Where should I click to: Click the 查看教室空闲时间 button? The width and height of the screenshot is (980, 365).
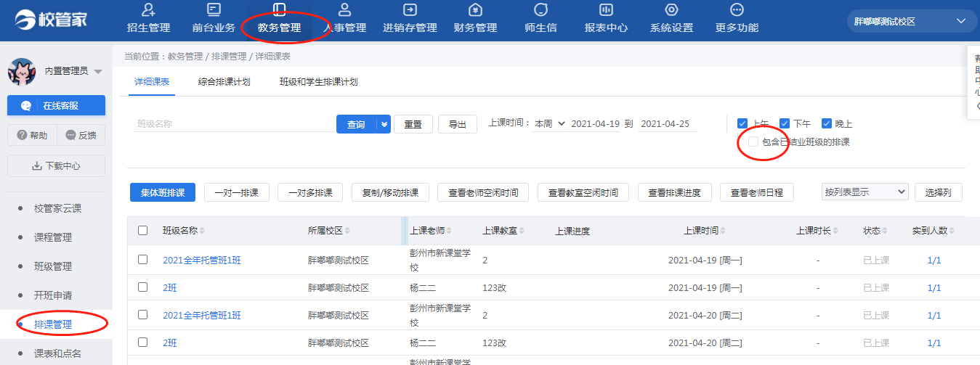click(583, 192)
